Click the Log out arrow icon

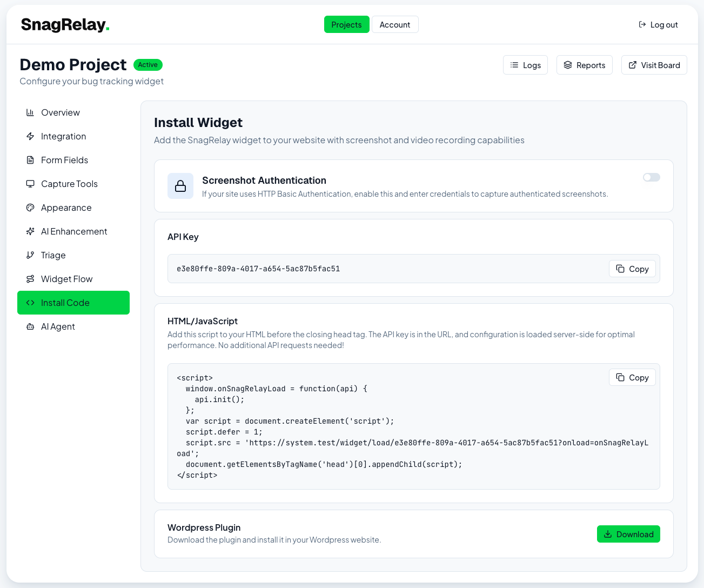pos(642,24)
